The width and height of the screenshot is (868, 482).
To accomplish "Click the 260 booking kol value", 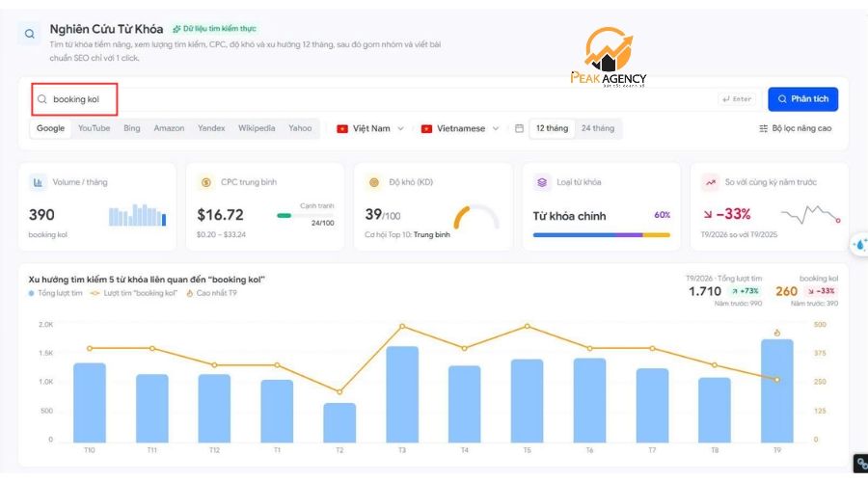I will (x=786, y=291).
